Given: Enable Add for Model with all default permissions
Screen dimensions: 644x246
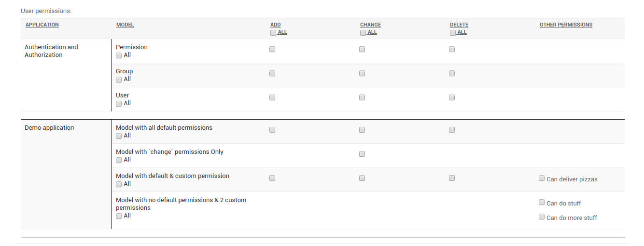Looking at the screenshot, I should coord(272,130).
